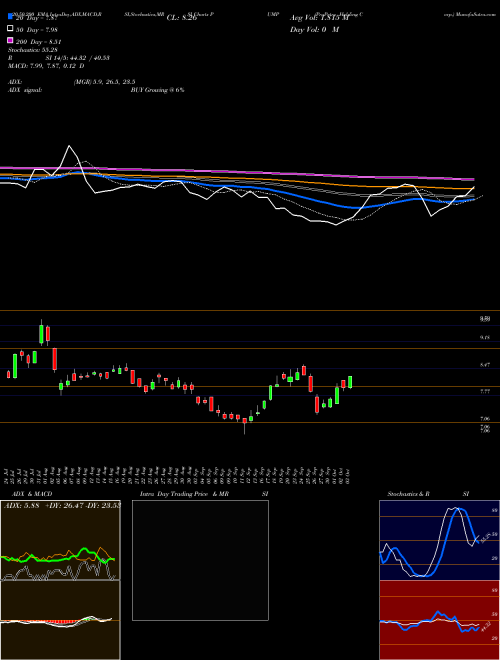Click the ADX: 5.88 +DY -DY reading
The height and width of the screenshot is (660, 500).
[x=62, y=505]
